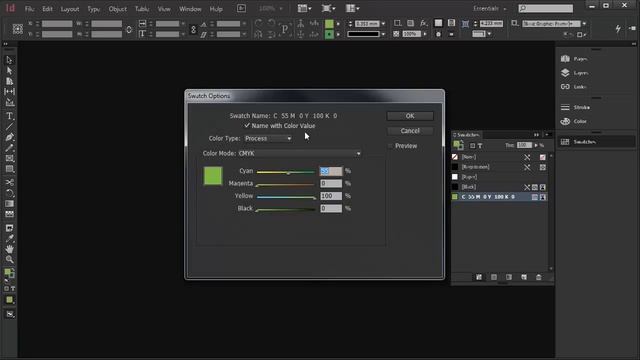The height and width of the screenshot is (360, 640).
Task: Toggle Name with Color Value checkbox
Action: 247,126
